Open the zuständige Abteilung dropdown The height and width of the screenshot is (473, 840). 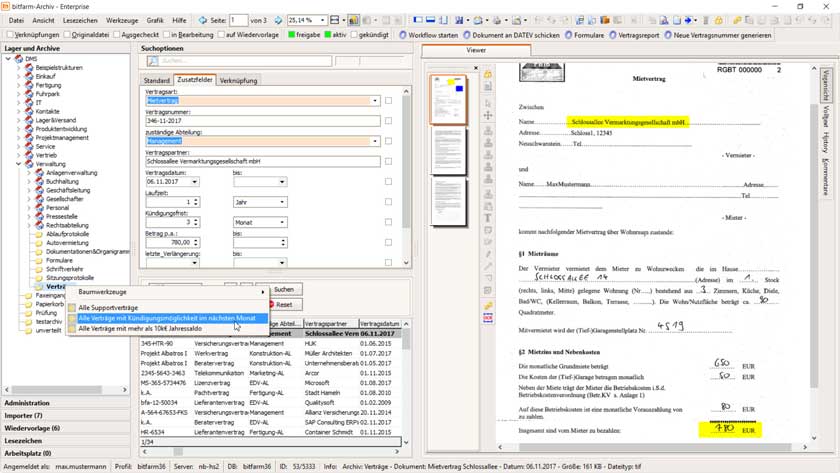point(375,141)
